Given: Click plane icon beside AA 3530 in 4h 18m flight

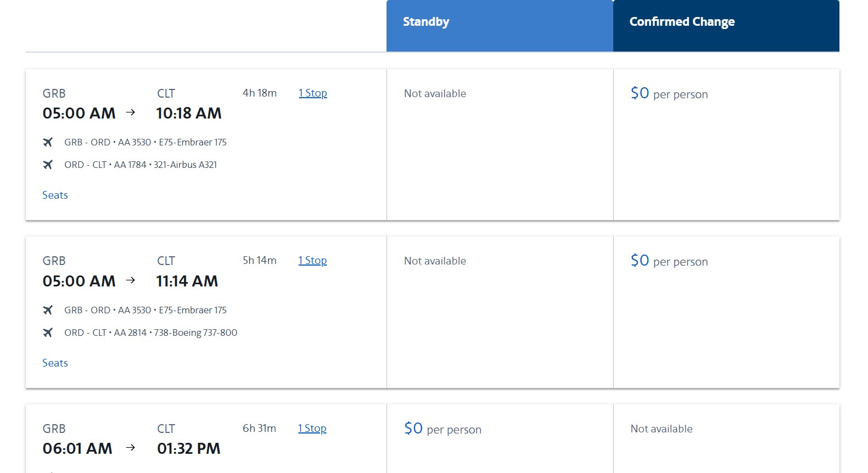Looking at the screenshot, I should coord(48,142).
